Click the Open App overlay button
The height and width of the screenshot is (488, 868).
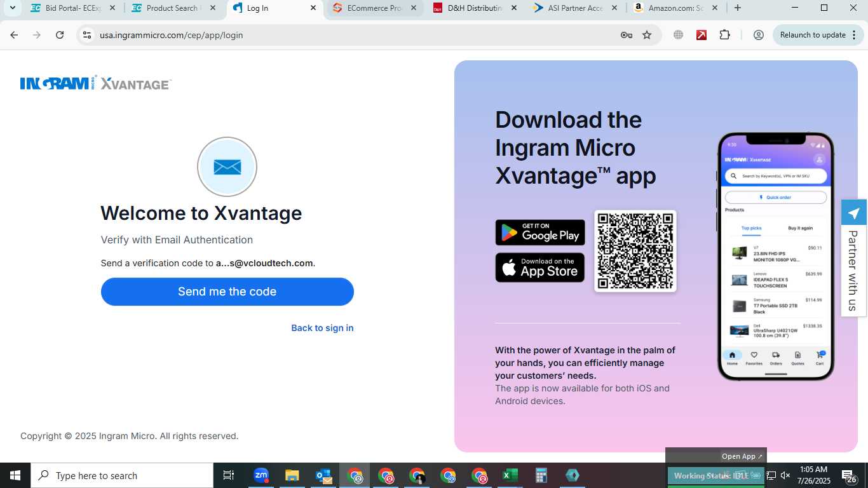pyautogui.click(x=742, y=456)
